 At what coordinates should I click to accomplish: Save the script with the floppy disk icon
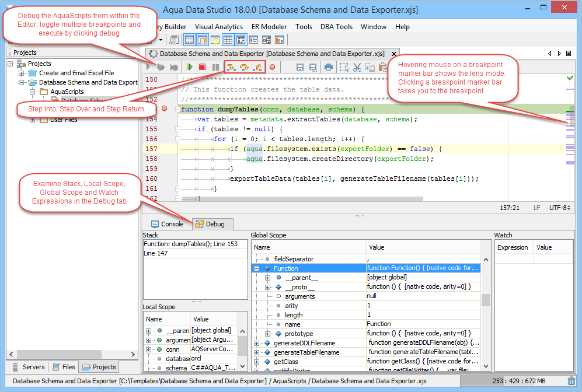pos(300,67)
